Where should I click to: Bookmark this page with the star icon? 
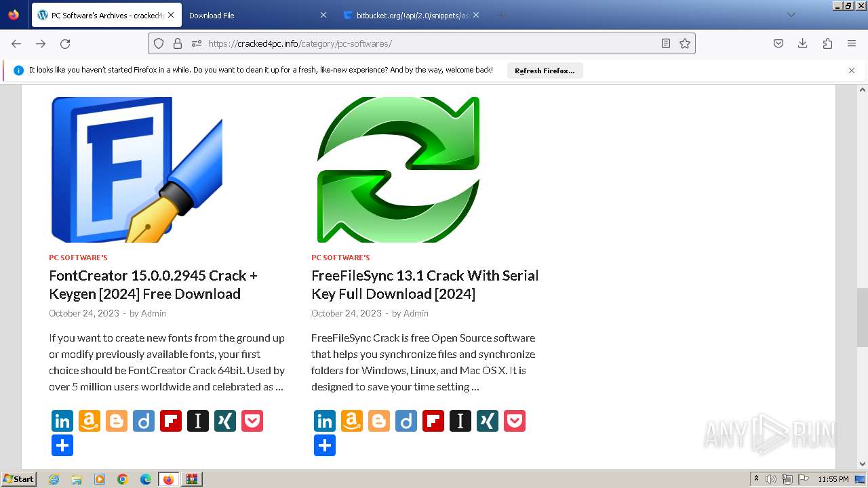tap(685, 43)
